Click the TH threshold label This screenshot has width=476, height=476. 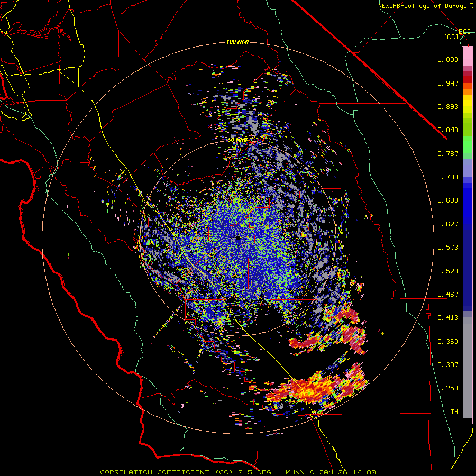click(x=454, y=412)
